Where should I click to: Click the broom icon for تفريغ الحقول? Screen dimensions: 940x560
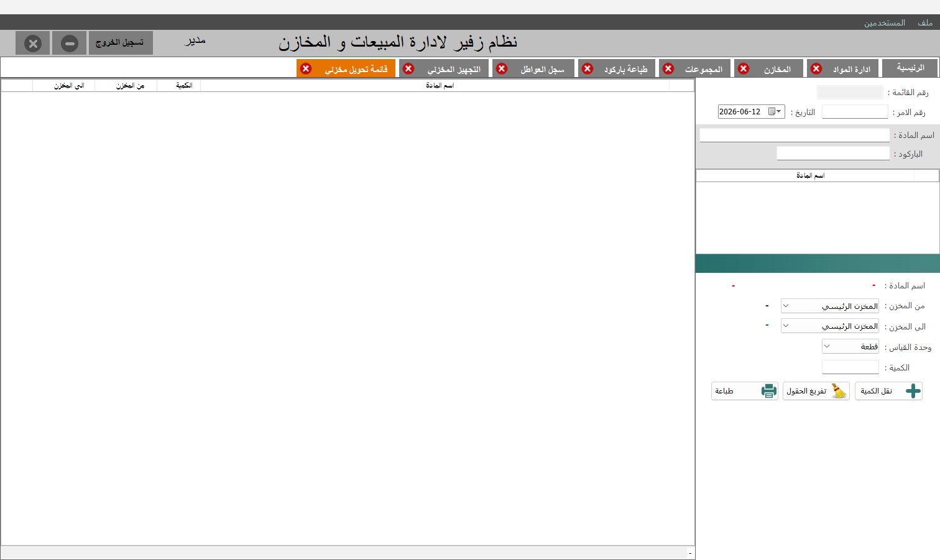click(x=839, y=391)
